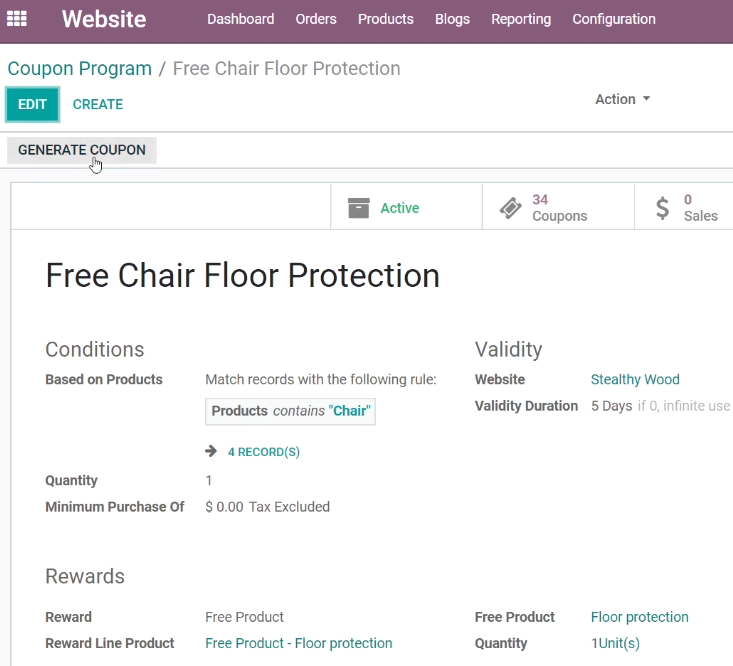This screenshot has width=733, height=666.
Task: Click the Create button
Action: pyautogui.click(x=98, y=104)
